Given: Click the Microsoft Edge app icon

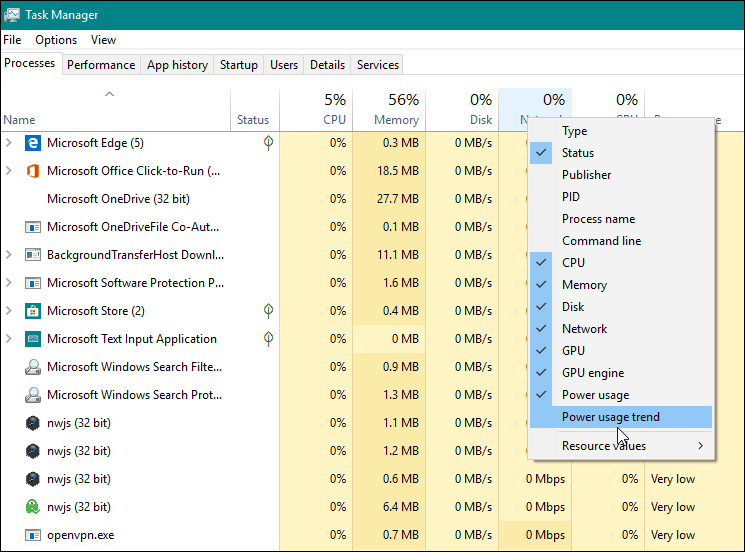Looking at the screenshot, I should click(33, 143).
